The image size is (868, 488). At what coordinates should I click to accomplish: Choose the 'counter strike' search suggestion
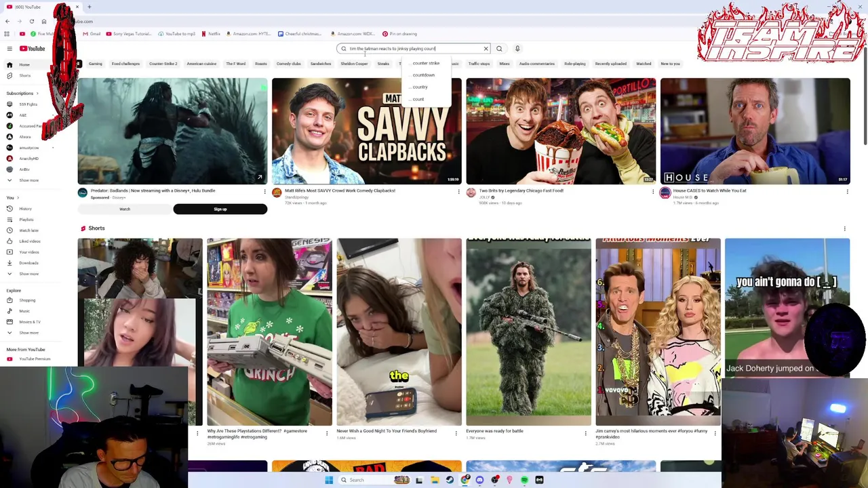coord(426,63)
